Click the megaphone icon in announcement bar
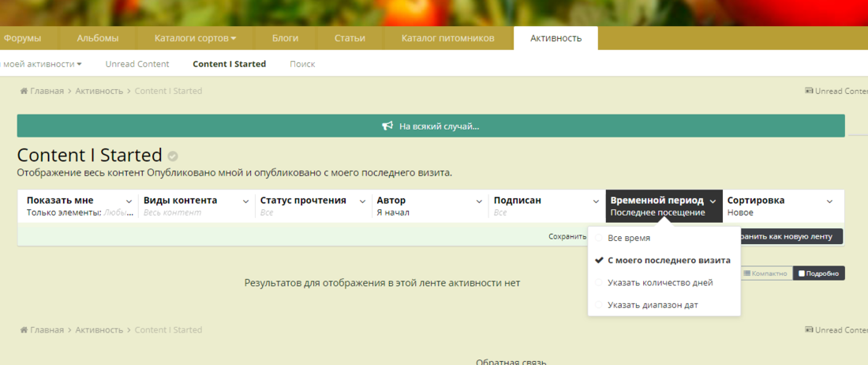 [387, 126]
